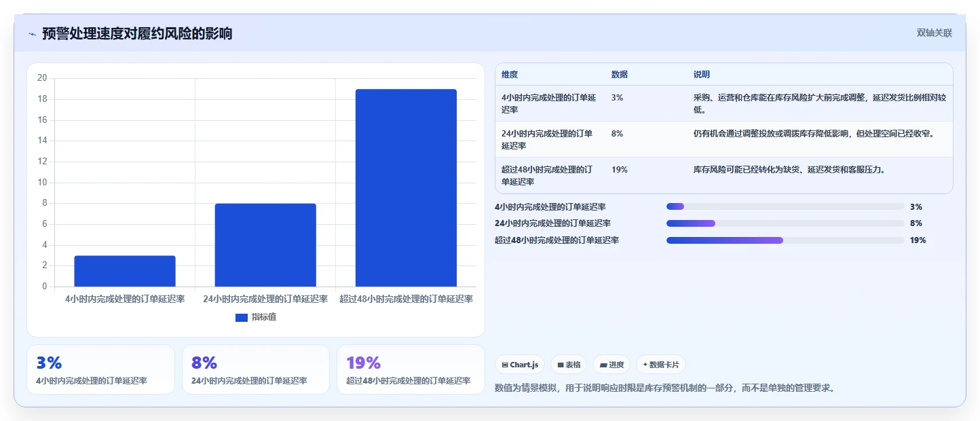
Task: Click the 19% value in the table
Action: (620, 170)
